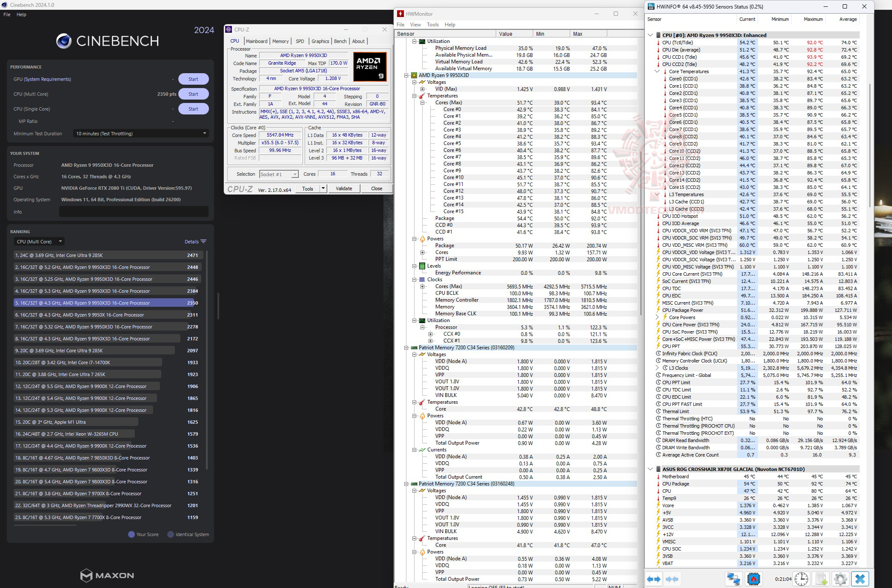The width and height of the screenshot is (892, 588).
Task: Open the Tools menu in HWMonitor
Action: pyautogui.click(x=432, y=25)
